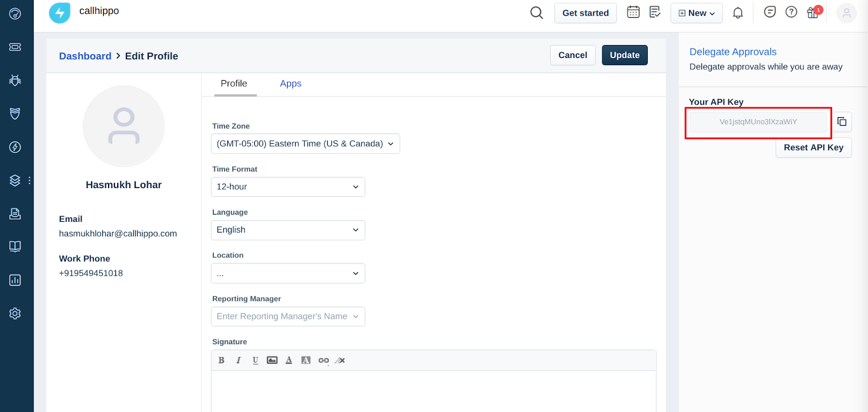Insert link in signature editor
868x412 pixels.
323,360
